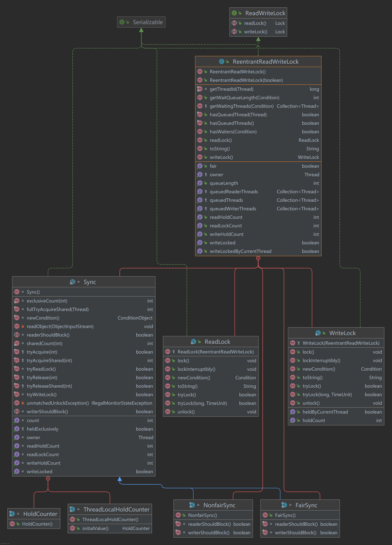Click the WriteLock class icon
Image resolution: width=392 pixels, height=545 pixels.
coord(318,333)
